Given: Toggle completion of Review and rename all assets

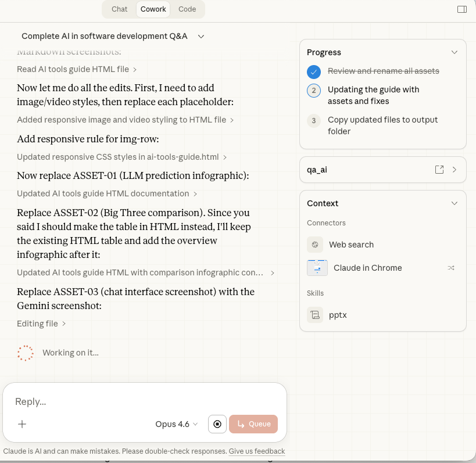Looking at the screenshot, I should pos(314,71).
